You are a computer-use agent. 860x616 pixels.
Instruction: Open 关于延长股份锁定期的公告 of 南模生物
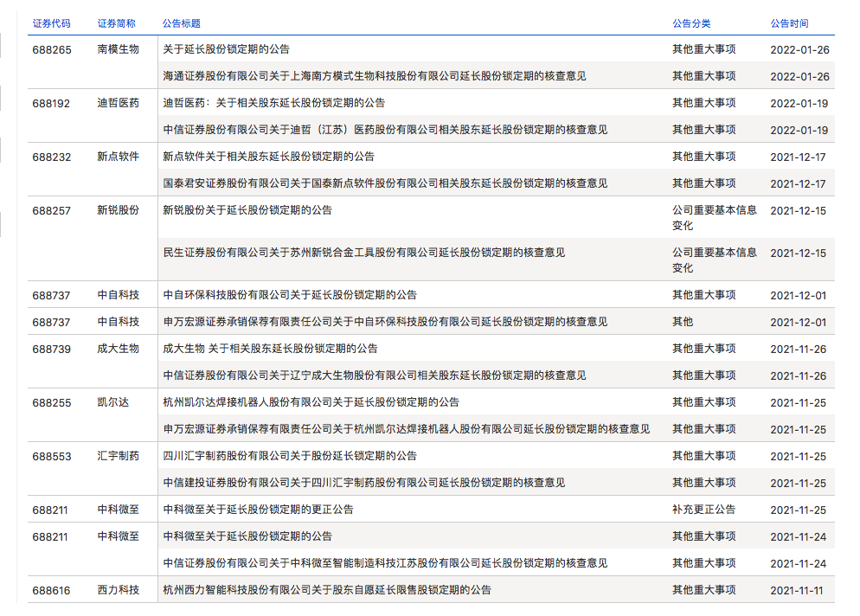click(x=227, y=49)
